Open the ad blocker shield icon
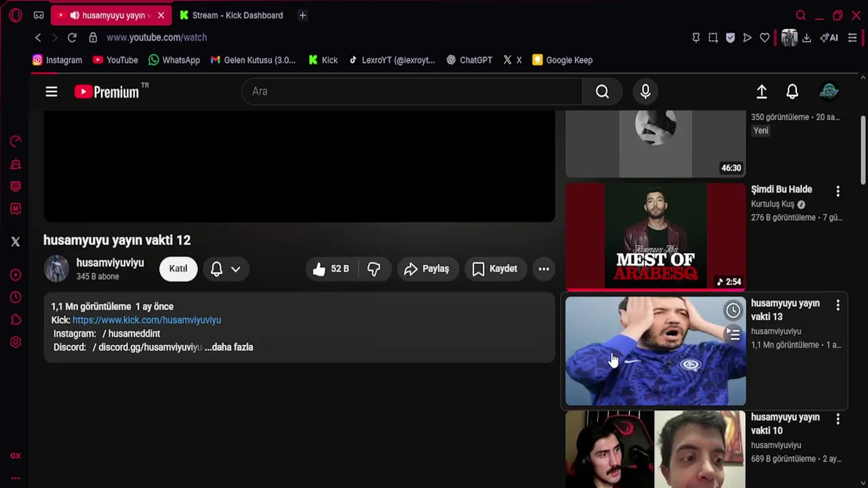This screenshot has width=868, height=488. tap(730, 38)
